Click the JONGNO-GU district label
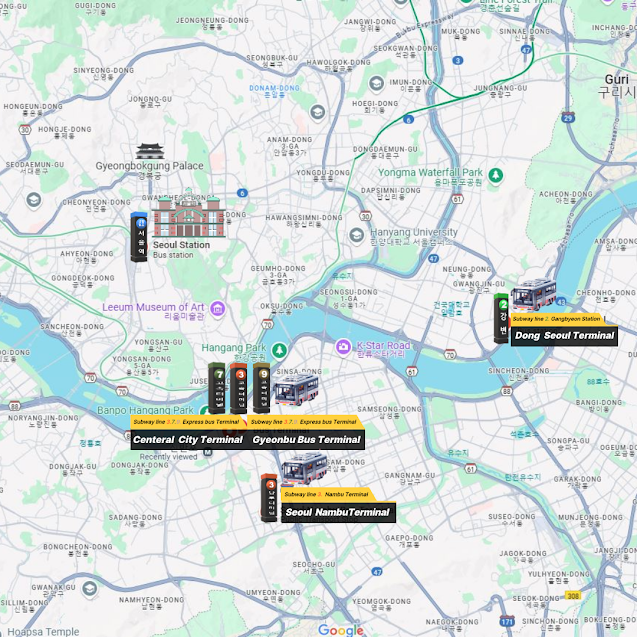The image size is (637, 637). coord(150,99)
